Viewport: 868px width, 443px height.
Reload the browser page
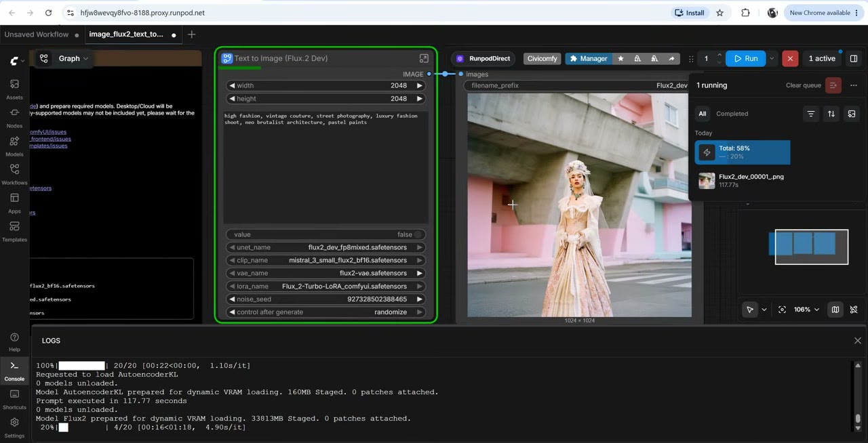coord(48,13)
